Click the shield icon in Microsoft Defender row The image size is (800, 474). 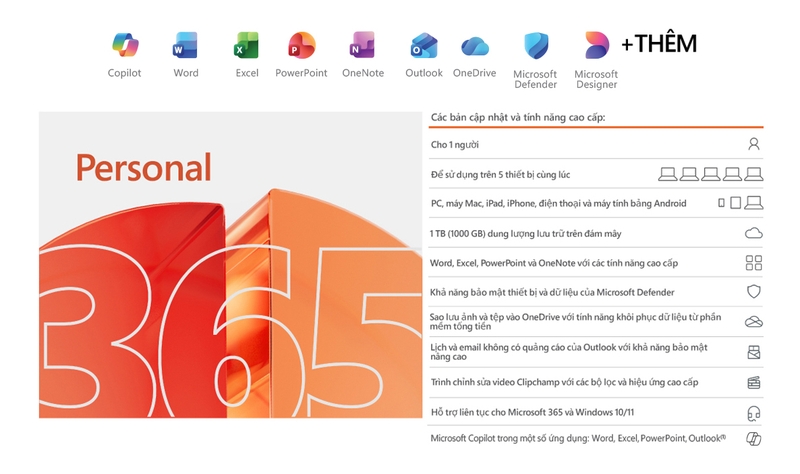pyautogui.click(x=754, y=292)
